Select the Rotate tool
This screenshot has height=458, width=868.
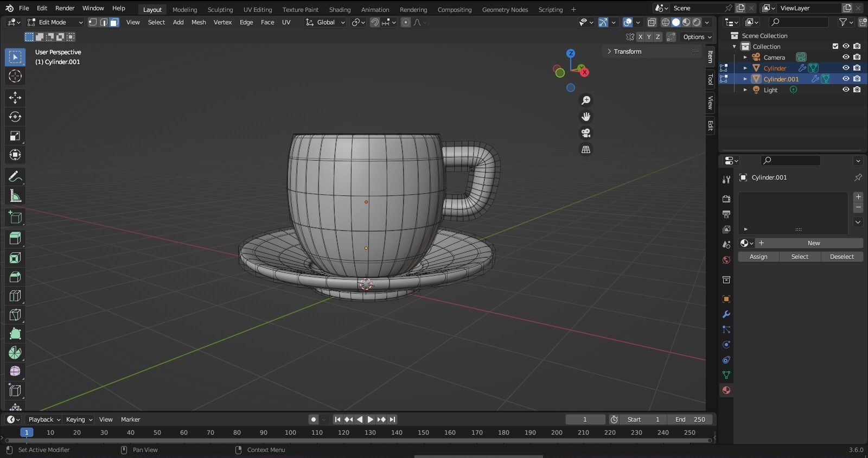tap(15, 117)
